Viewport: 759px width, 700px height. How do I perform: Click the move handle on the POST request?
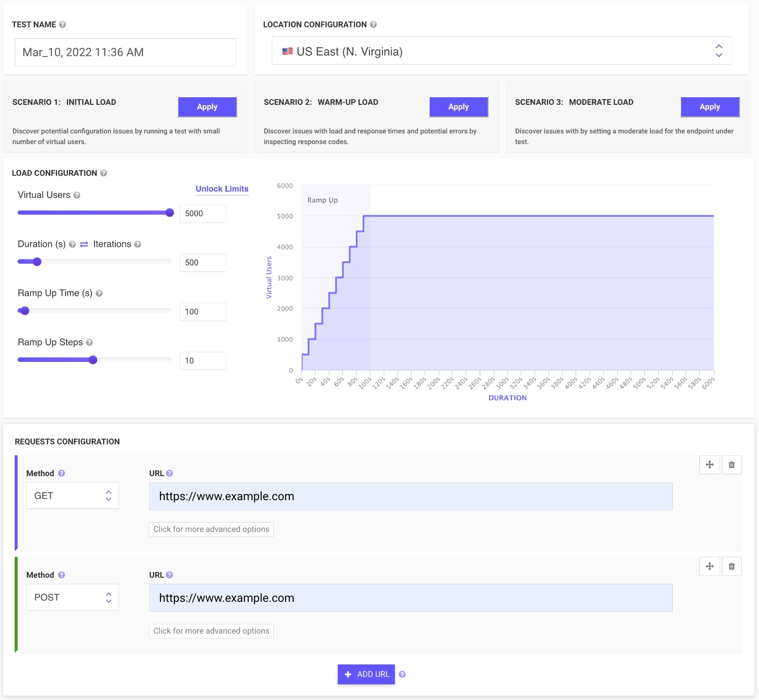tap(710, 566)
